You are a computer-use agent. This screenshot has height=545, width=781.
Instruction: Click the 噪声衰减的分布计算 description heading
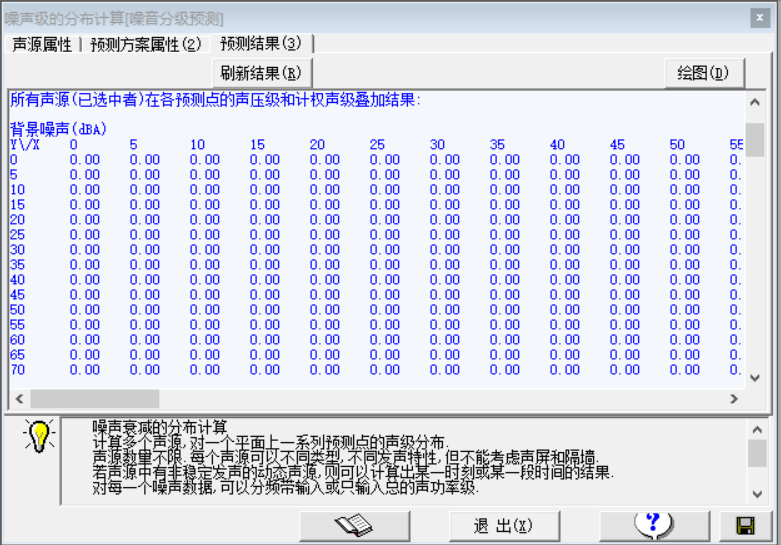[159, 426]
